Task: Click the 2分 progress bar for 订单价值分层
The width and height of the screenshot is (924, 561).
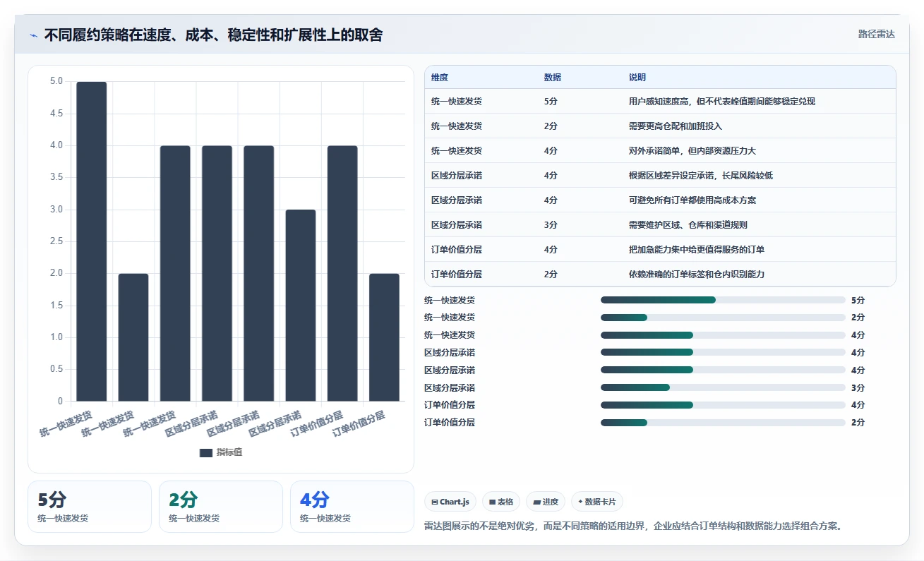Action: (723, 423)
